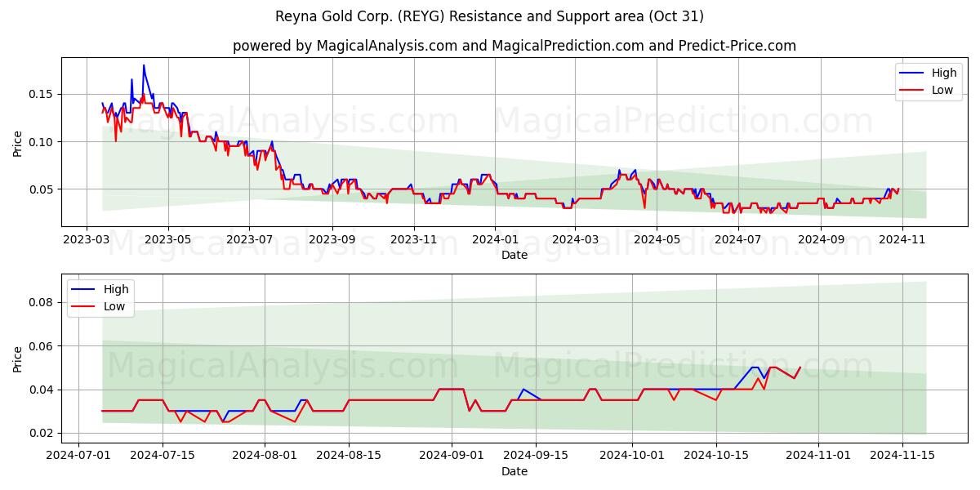Click the '2024-07-01' date tick label
This screenshot has height=490, width=980.
pos(78,456)
